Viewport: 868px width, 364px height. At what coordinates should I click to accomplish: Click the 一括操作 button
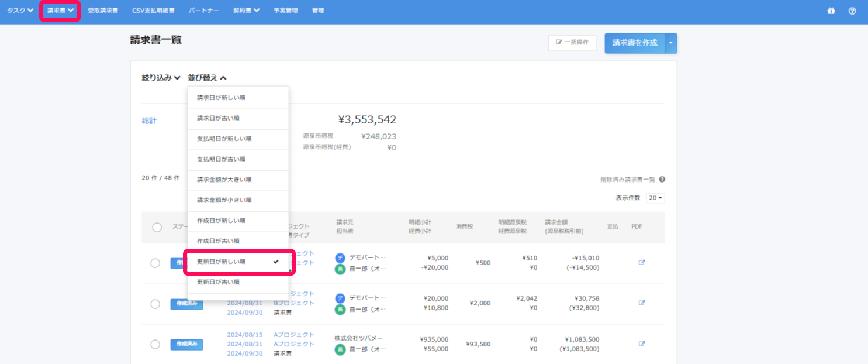(572, 43)
